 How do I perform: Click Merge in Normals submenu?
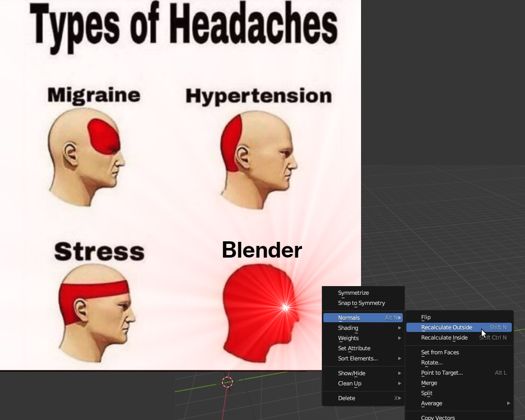click(x=459, y=383)
